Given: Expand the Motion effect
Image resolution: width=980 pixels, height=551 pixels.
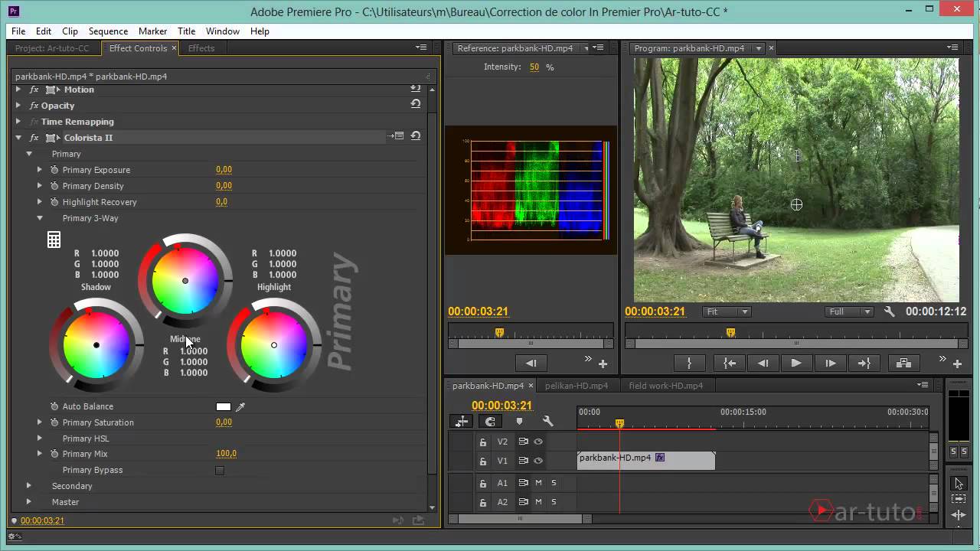Looking at the screenshot, I should point(18,90).
